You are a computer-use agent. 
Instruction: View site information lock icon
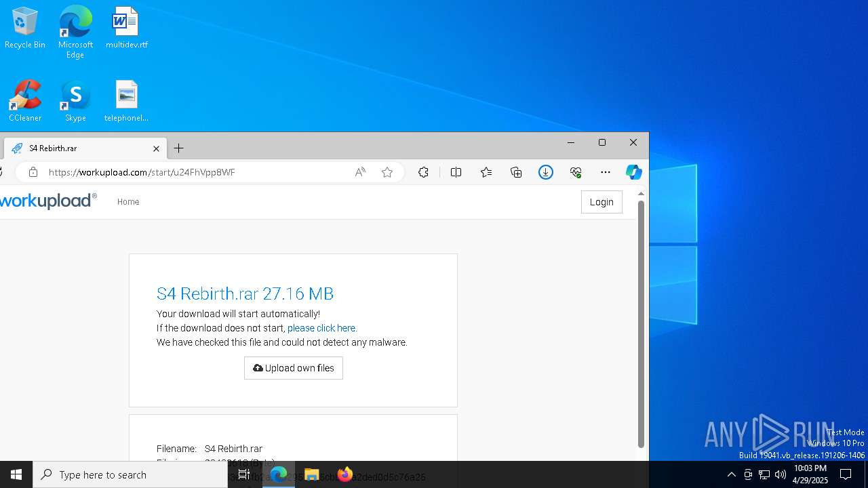(33, 172)
